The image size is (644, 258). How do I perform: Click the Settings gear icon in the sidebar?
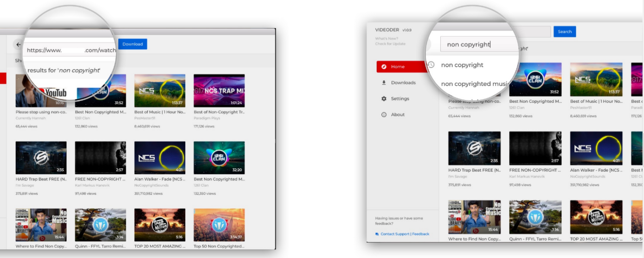point(384,99)
